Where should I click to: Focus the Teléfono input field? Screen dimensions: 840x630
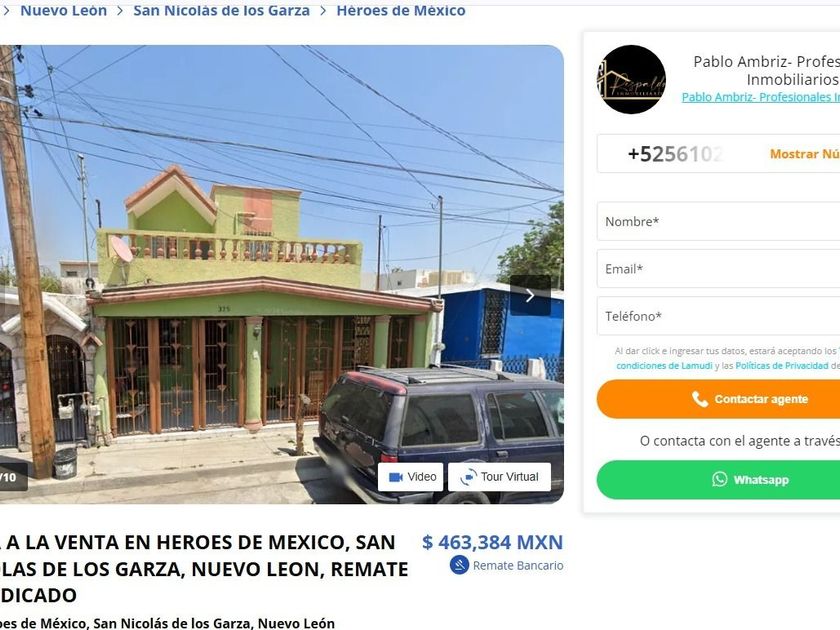(718, 316)
